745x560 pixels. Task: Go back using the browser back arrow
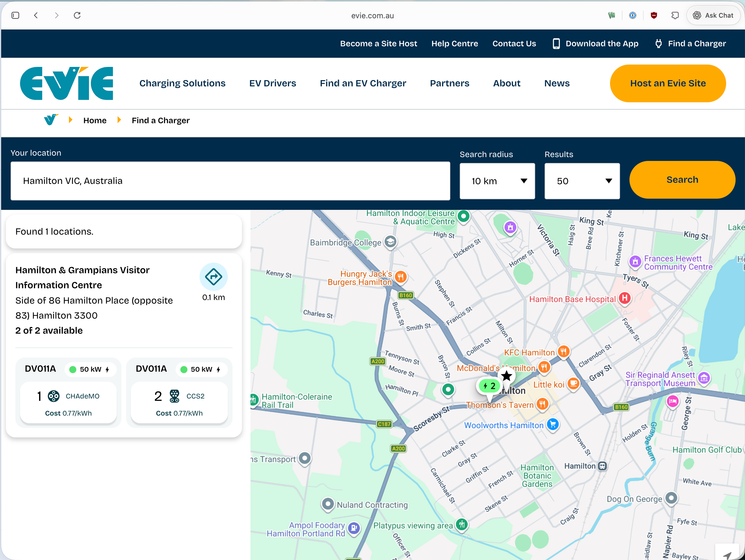36,15
